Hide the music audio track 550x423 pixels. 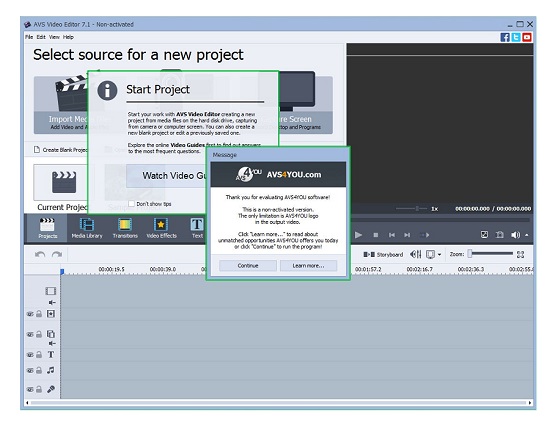click(x=30, y=370)
